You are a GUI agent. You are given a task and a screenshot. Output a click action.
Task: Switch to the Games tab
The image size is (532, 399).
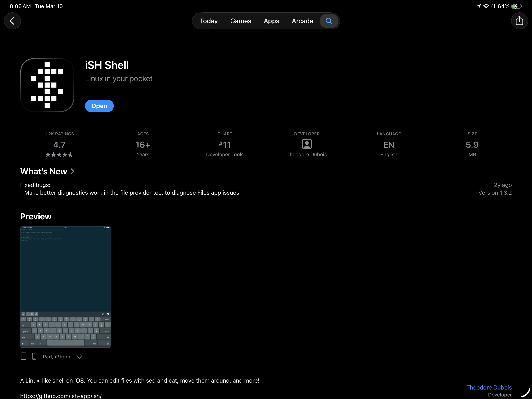pos(240,21)
